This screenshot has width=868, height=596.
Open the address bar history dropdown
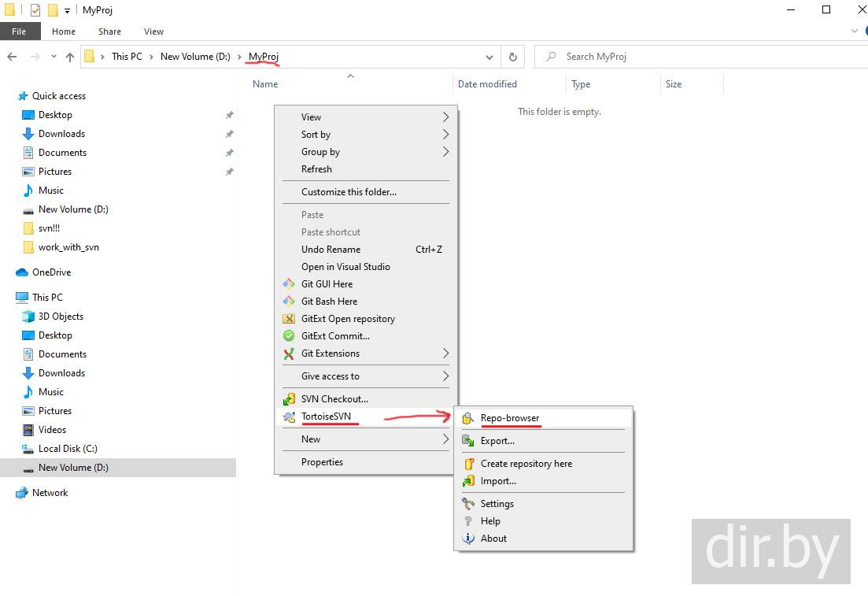(x=489, y=57)
